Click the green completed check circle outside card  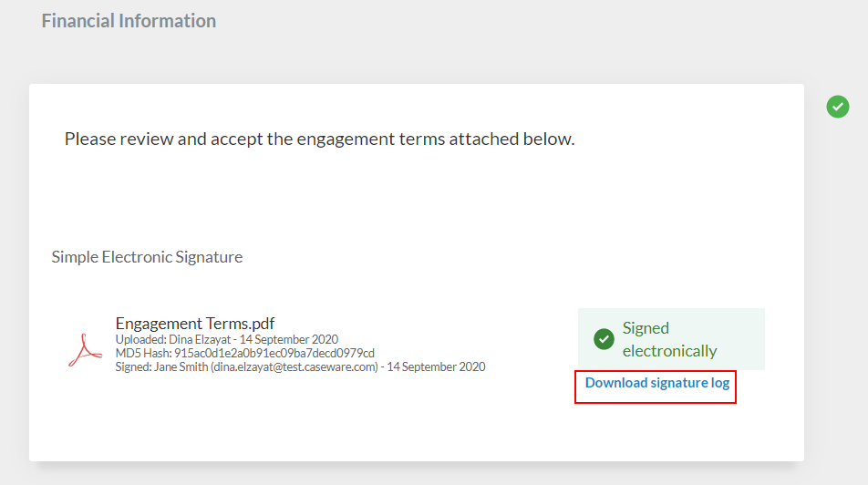click(x=837, y=107)
